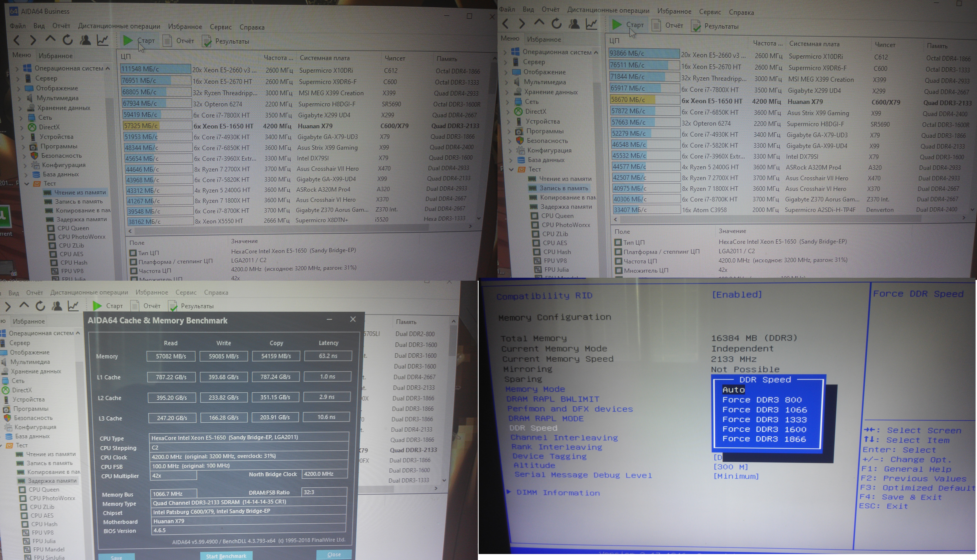The height and width of the screenshot is (560, 977).
Task: Click the Отчёт page icon in bottom-left window toolbar
Action: coord(135,306)
